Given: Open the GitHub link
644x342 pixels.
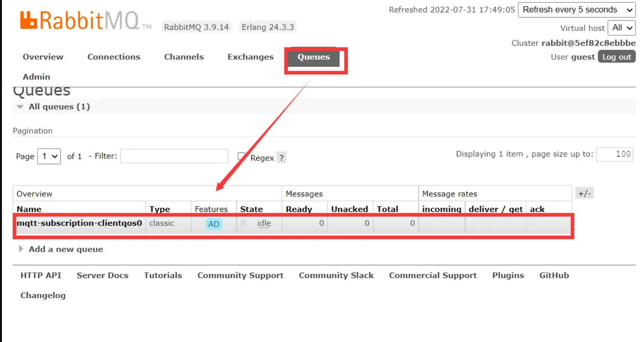Looking at the screenshot, I should [x=554, y=275].
